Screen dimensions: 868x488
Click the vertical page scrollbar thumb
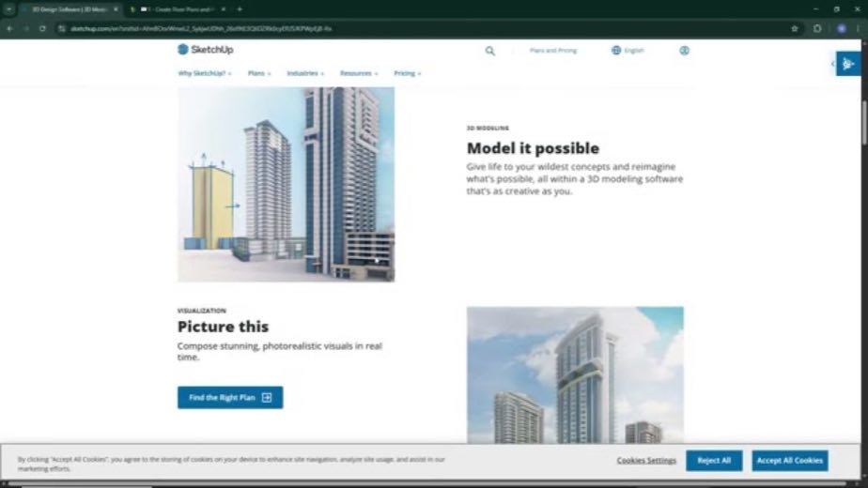coord(863,123)
